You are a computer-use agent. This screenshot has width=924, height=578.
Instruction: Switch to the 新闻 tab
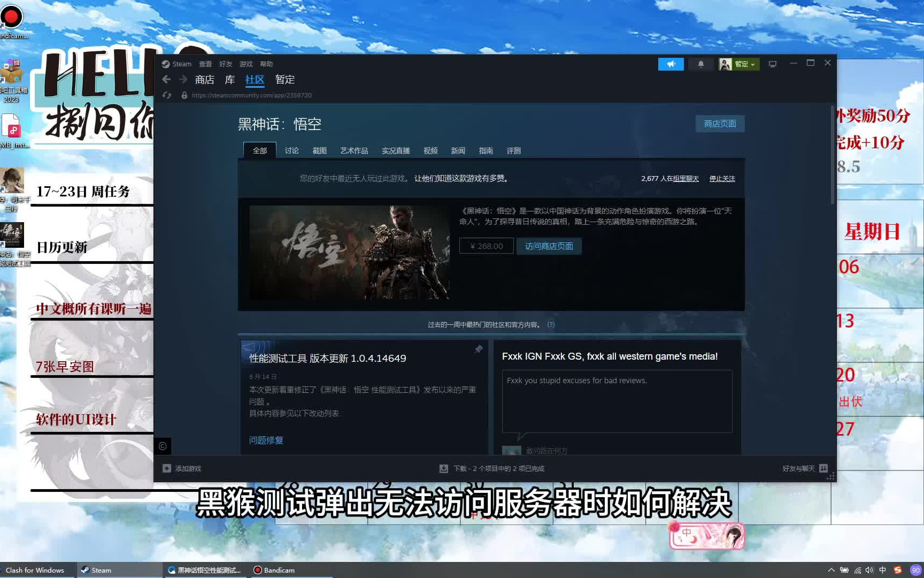coord(458,150)
